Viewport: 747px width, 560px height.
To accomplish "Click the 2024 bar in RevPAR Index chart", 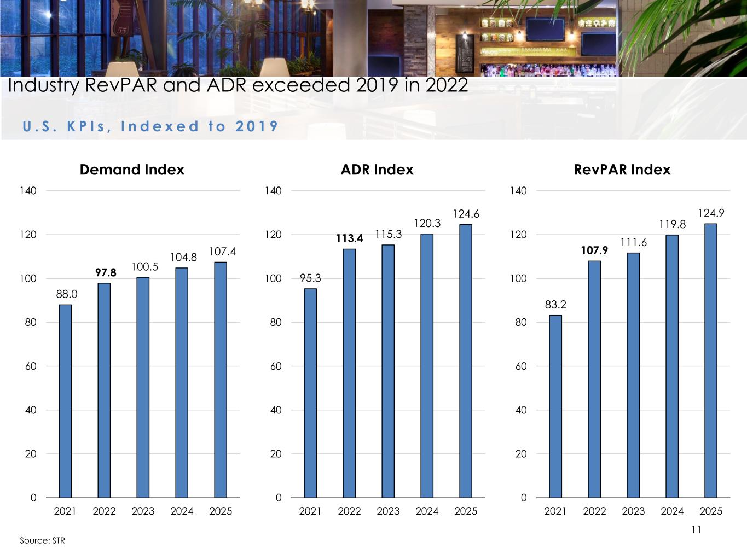I will click(x=672, y=366).
